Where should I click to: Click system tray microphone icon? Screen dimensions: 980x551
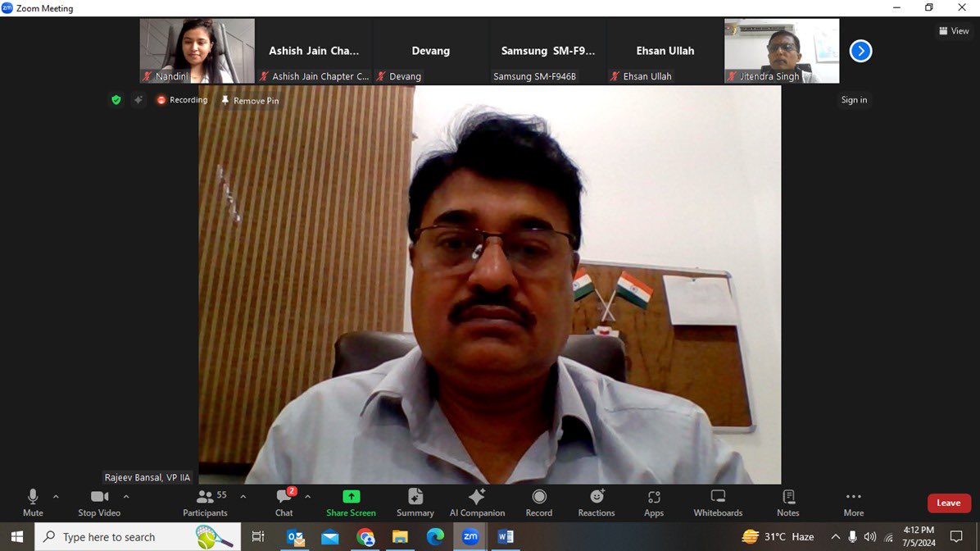click(x=852, y=536)
